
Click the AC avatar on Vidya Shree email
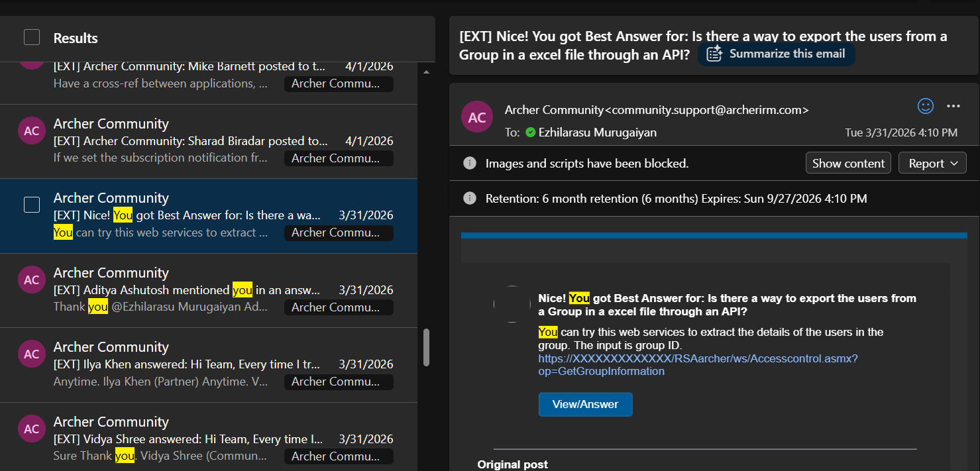pos(32,429)
